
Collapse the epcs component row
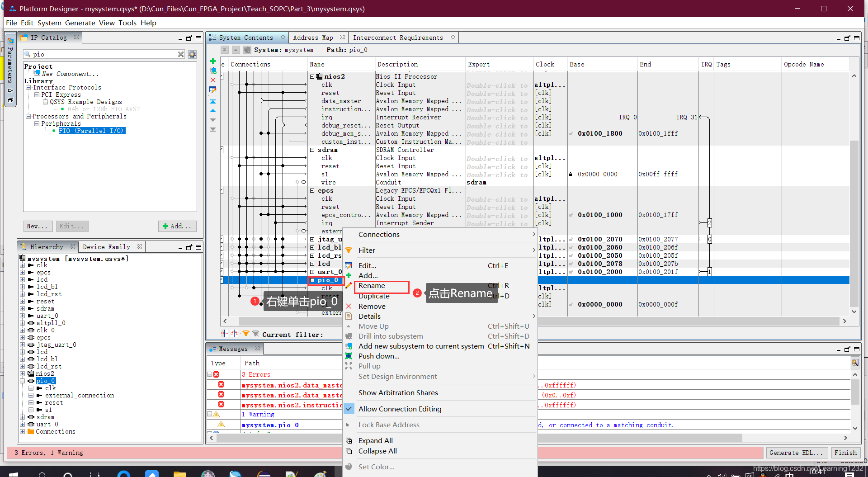click(312, 190)
